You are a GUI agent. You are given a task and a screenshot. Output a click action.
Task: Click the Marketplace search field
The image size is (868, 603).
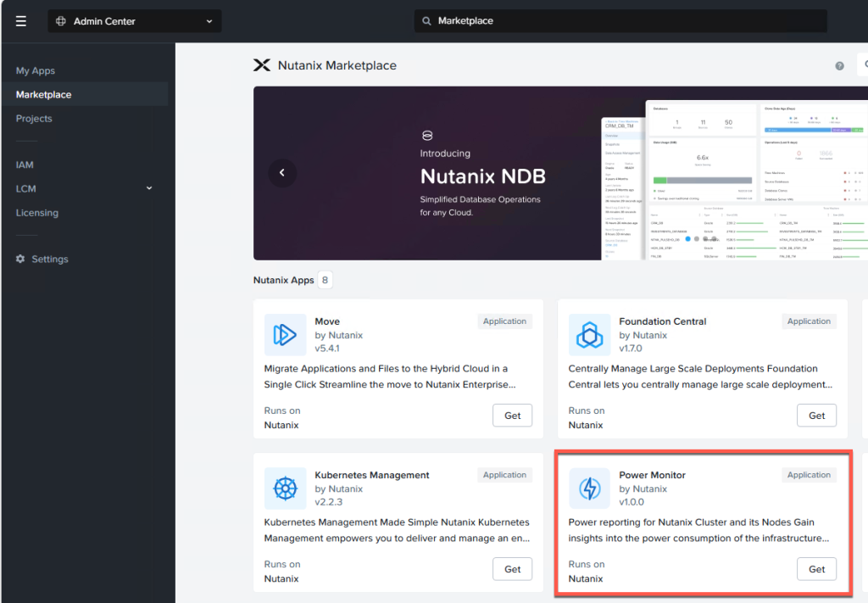coord(620,21)
